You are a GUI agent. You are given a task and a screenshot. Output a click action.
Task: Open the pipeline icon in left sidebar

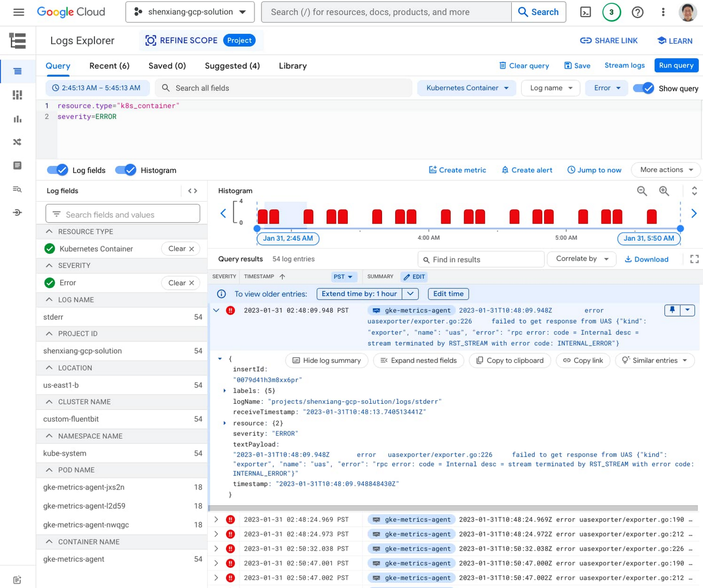[18, 213]
